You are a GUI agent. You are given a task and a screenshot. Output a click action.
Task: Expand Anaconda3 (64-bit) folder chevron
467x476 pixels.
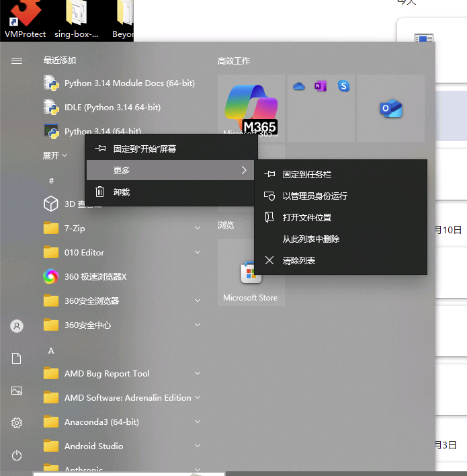pyautogui.click(x=198, y=422)
